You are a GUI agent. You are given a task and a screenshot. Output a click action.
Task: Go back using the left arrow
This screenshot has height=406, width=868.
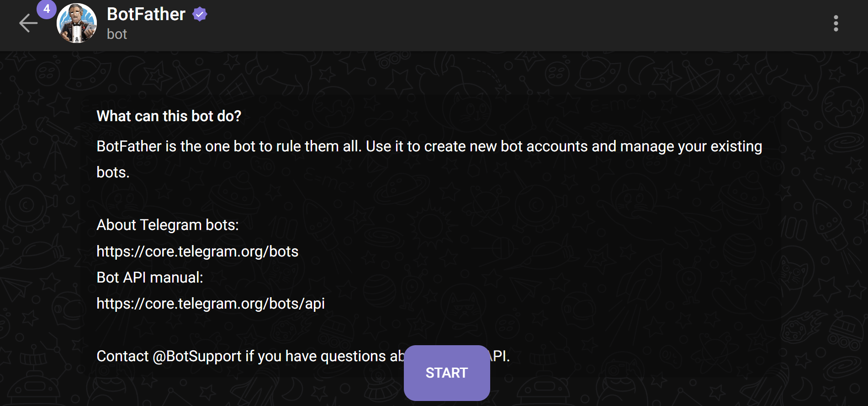click(x=28, y=23)
